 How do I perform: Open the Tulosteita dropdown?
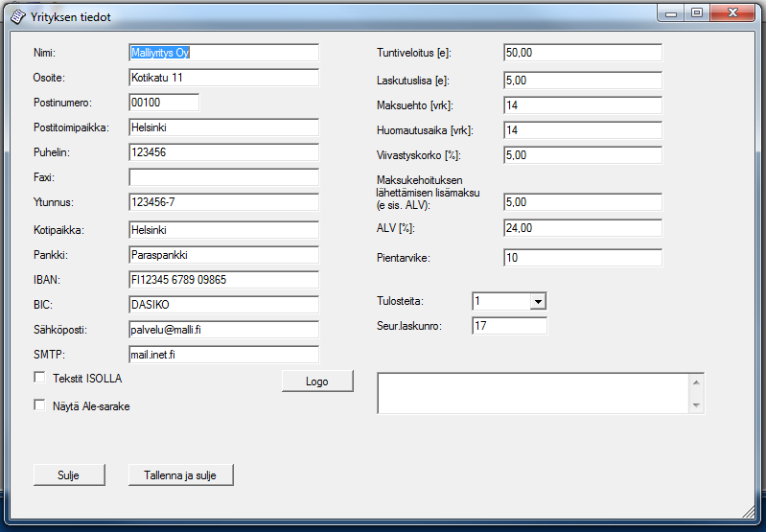point(538,301)
